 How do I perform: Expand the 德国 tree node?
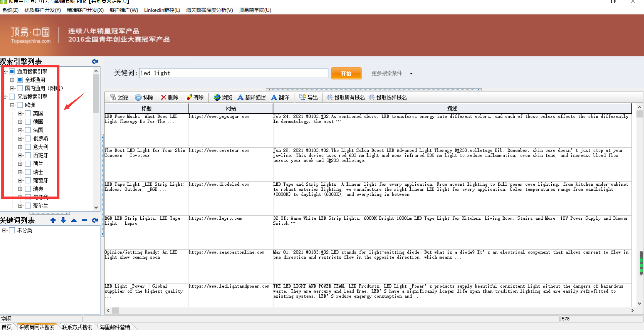point(20,122)
